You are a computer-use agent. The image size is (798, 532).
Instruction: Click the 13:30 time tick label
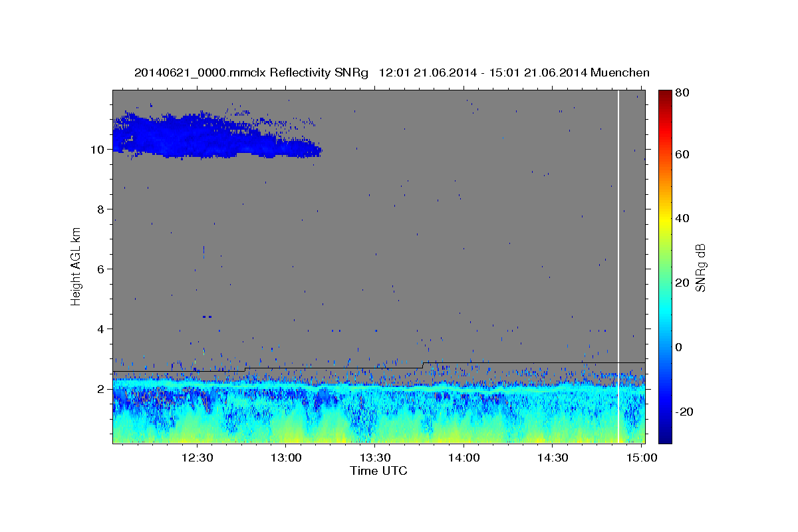coord(375,458)
